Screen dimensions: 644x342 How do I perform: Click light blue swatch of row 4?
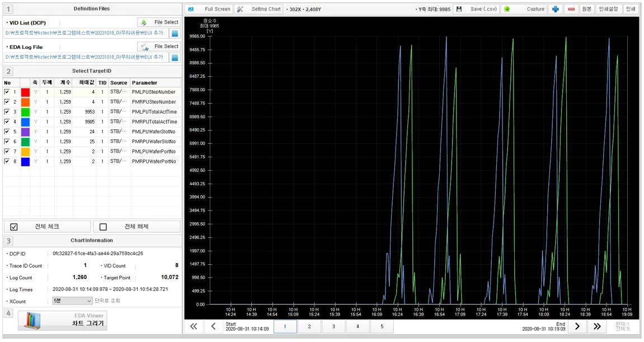click(x=25, y=121)
